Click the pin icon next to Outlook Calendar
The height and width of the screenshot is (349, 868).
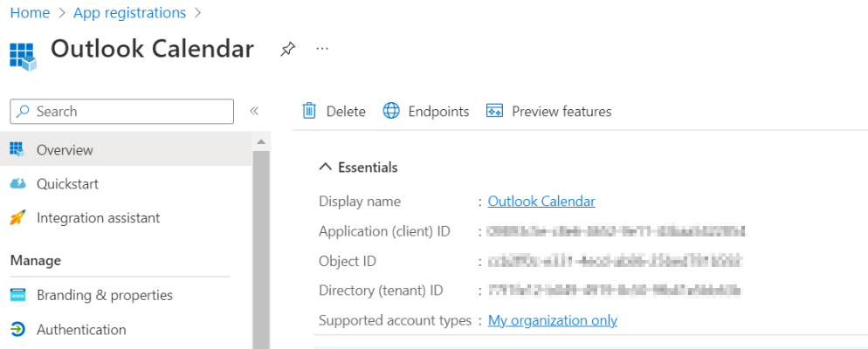click(287, 50)
